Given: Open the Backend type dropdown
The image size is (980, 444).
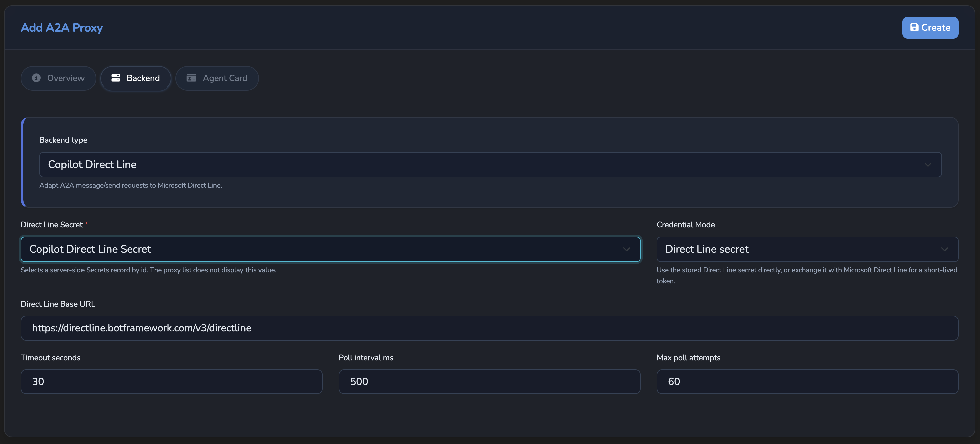Looking at the screenshot, I should [x=490, y=164].
